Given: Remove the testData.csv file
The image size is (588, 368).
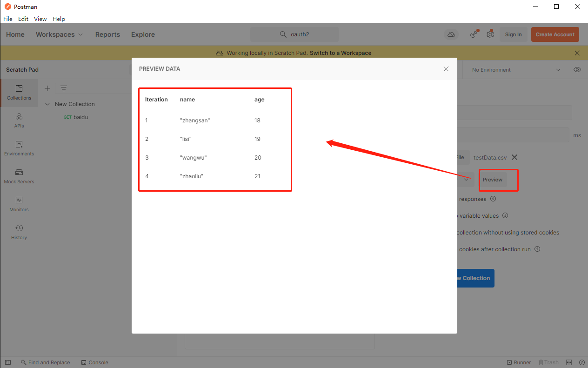Looking at the screenshot, I should (x=514, y=157).
